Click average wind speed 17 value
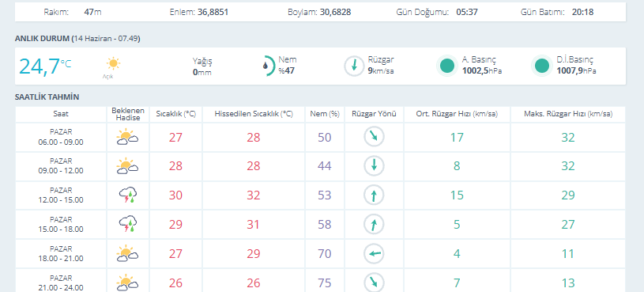This screenshot has height=292, width=644. point(457,138)
